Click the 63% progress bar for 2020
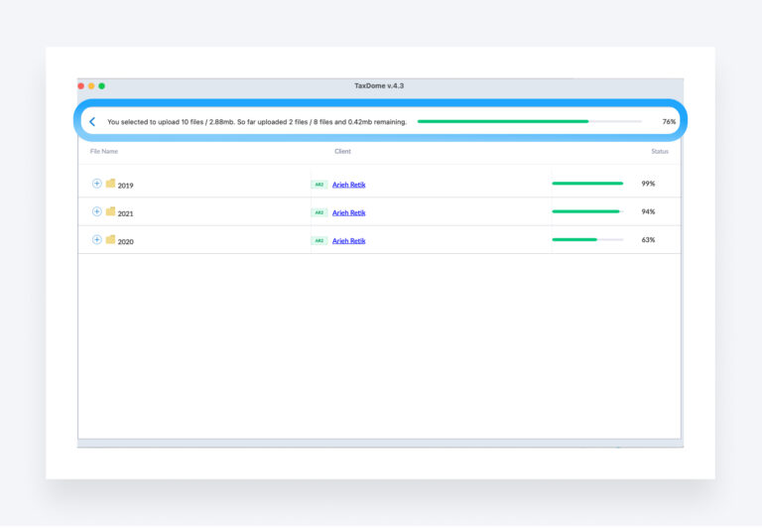The width and height of the screenshot is (762, 532). (587, 240)
